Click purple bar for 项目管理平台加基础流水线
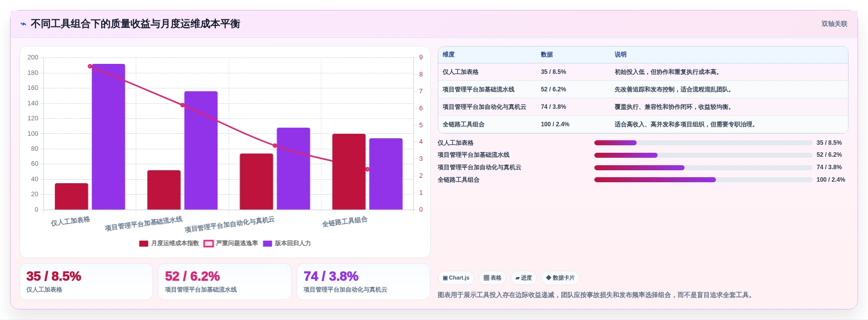Image resolution: width=868 pixels, height=320 pixels. tap(201, 151)
